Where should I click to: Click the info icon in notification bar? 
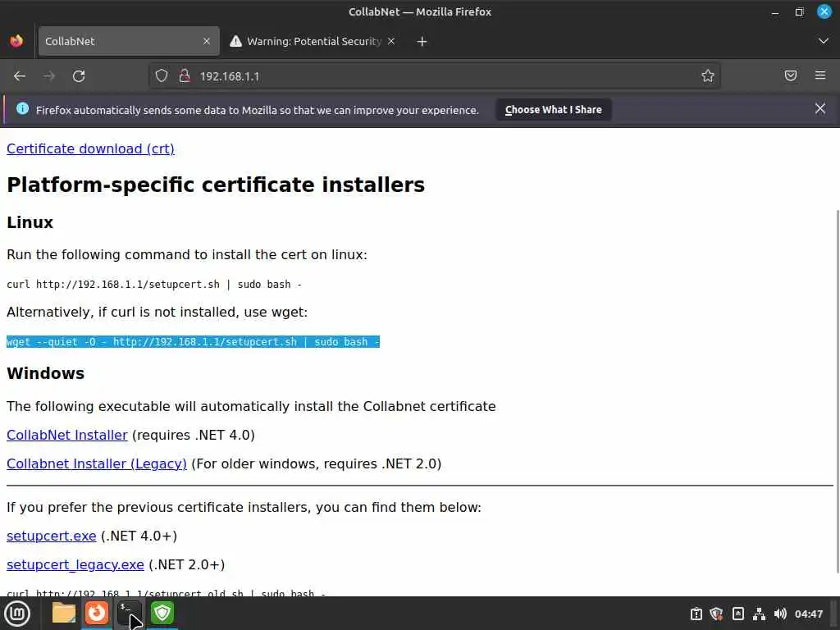[x=22, y=109]
